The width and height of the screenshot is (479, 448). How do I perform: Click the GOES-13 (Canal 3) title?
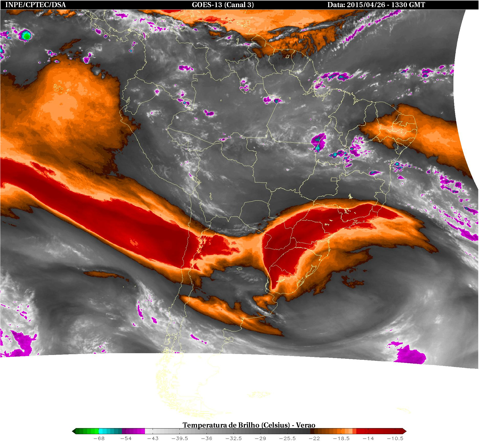tap(223, 5)
